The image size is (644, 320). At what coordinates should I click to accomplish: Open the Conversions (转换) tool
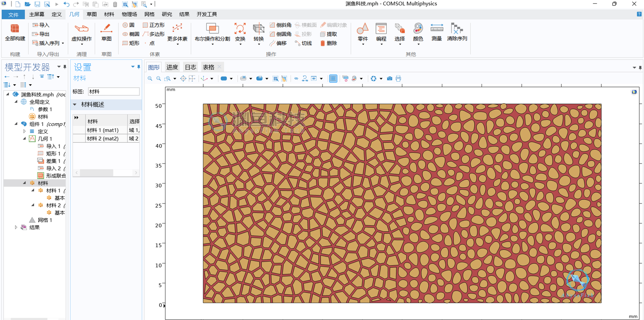click(259, 34)
